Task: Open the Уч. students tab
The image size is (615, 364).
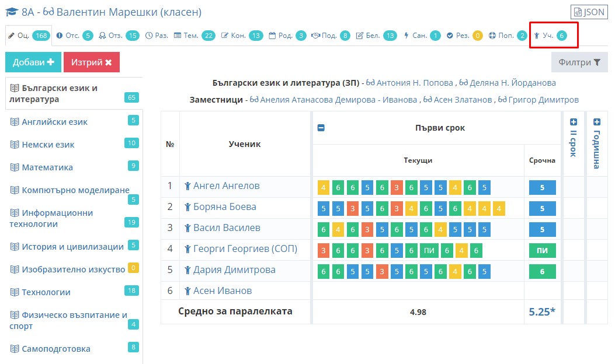Action: pos(550,36)
